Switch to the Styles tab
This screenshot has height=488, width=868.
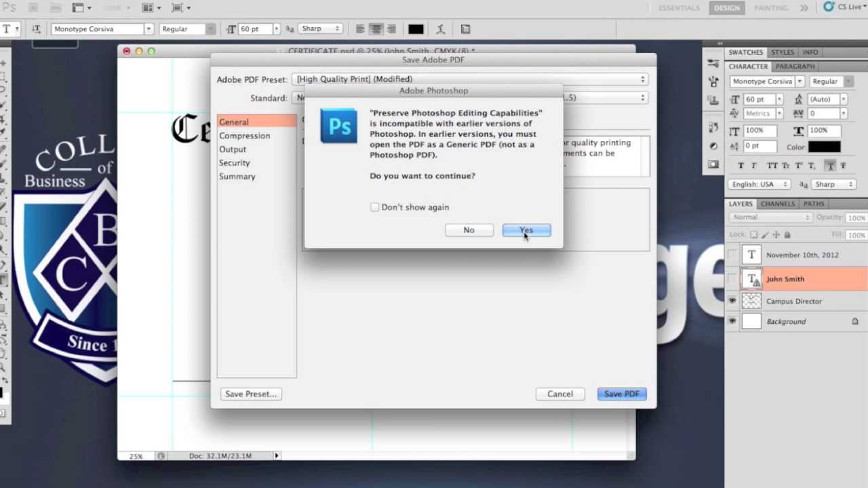coord(782,52)
